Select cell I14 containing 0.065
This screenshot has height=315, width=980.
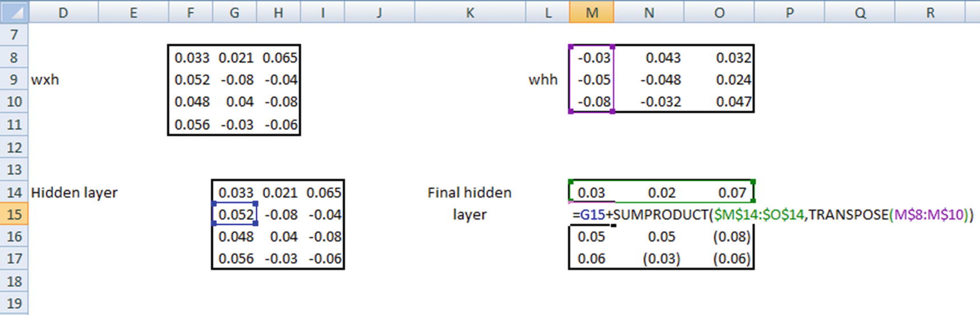tap(322, 192)
